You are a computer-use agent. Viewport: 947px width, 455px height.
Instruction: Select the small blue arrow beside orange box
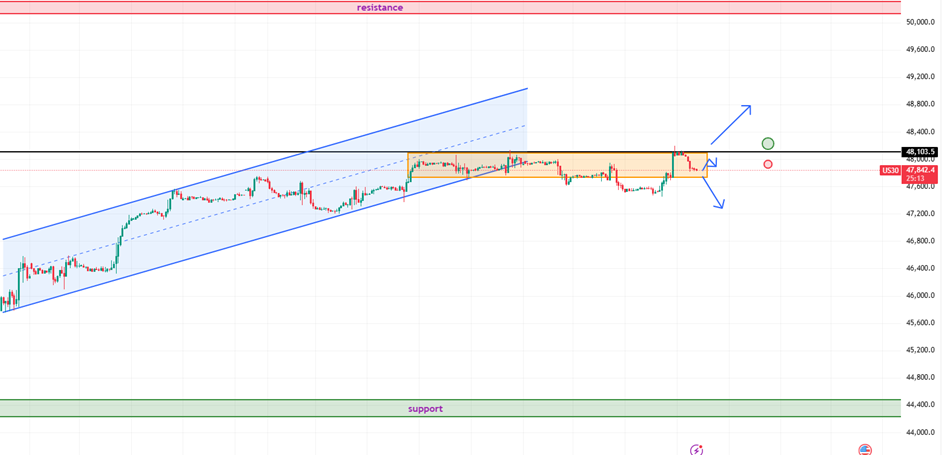711,163
